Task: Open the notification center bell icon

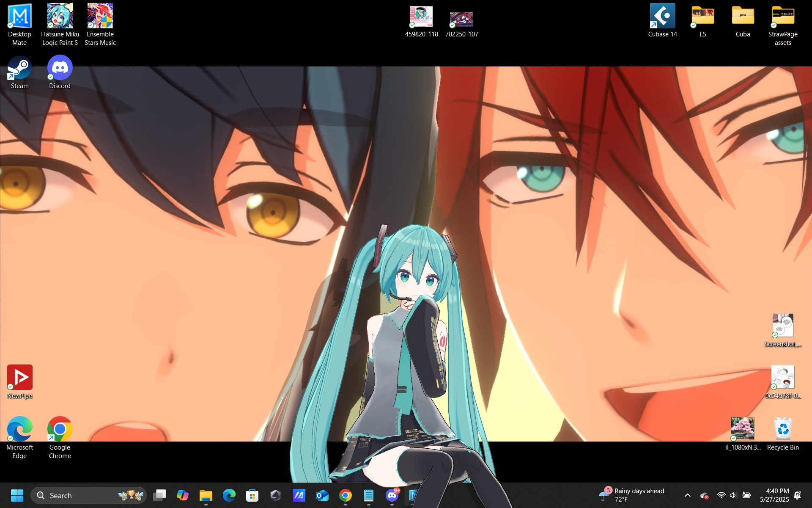Action: pyautogui.click(x=798, y=495)
